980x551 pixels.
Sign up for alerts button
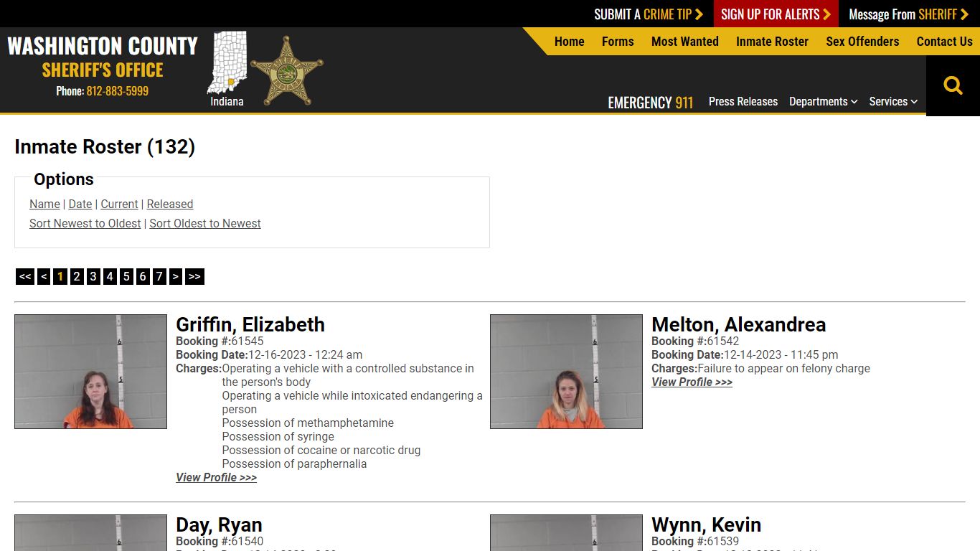point(776,14)
